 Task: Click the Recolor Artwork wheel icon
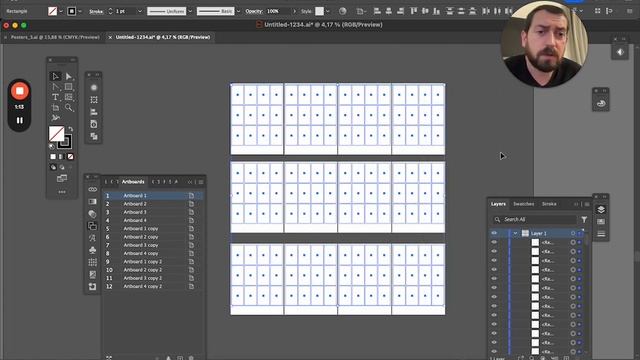342,11
